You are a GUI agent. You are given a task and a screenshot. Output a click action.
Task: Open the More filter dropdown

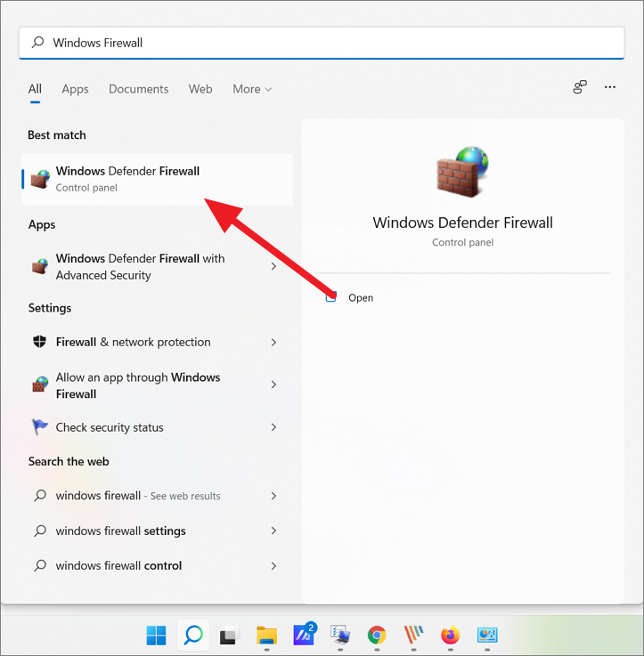252,89
